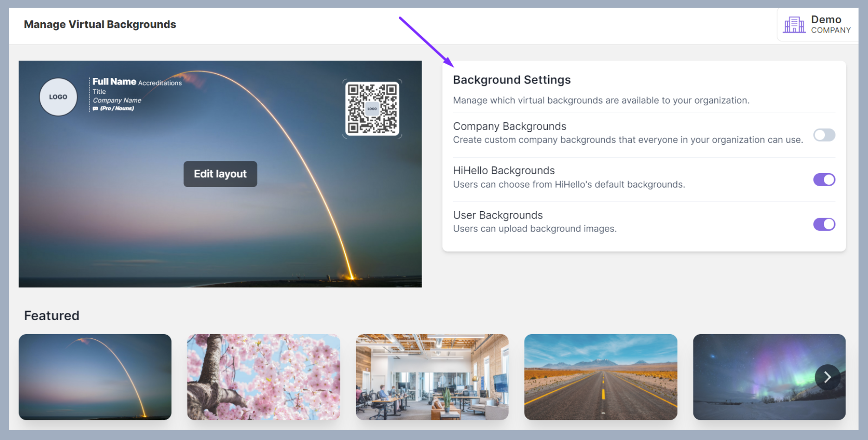Click the Featured section heading
The width and height of the screenshot is (868, 440).
(x=52, y=316)
